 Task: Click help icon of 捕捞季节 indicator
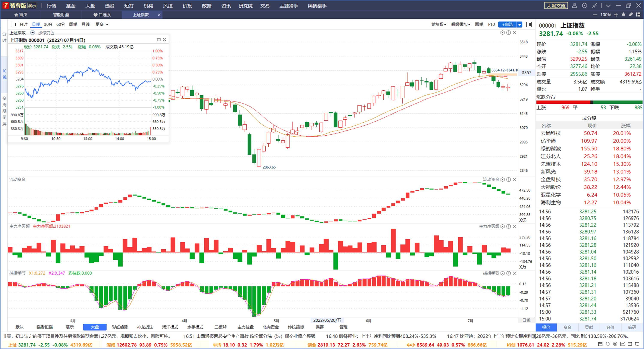pyautogui.click(x=509, y=273)
